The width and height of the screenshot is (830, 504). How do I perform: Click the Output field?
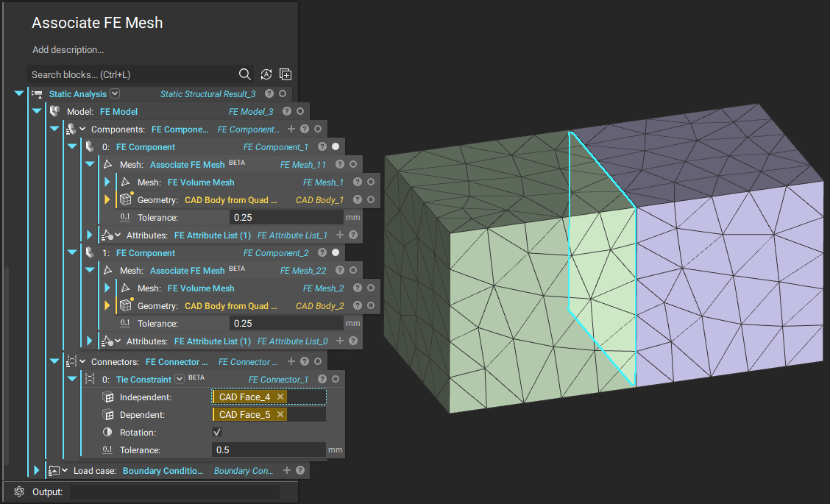[x=174, y=491]
